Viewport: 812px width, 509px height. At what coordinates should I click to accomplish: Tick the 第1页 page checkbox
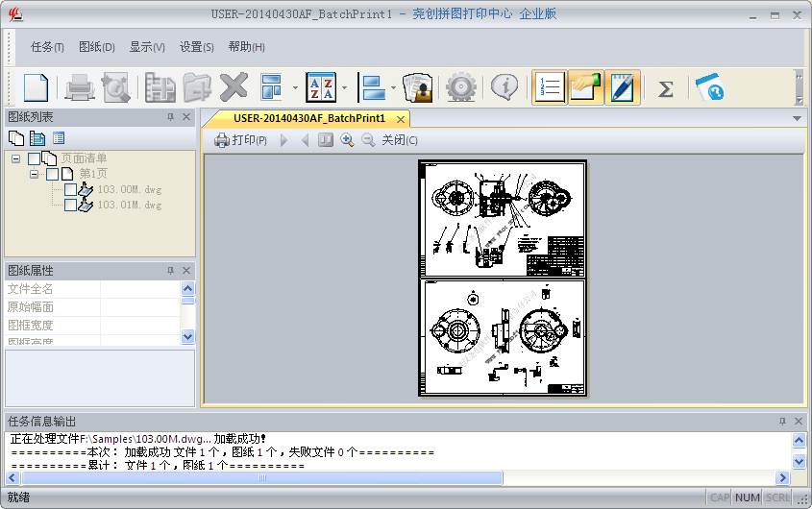pos(52,174)
